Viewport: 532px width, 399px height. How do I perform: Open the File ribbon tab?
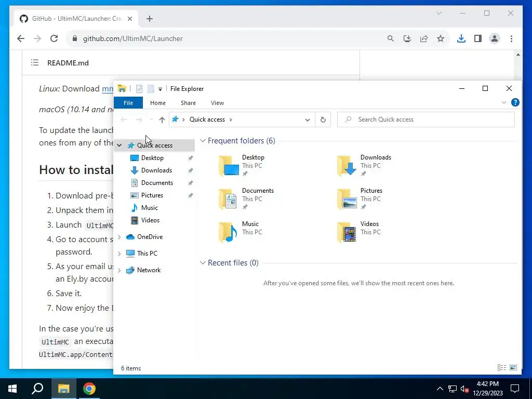(x=128, y=103)
